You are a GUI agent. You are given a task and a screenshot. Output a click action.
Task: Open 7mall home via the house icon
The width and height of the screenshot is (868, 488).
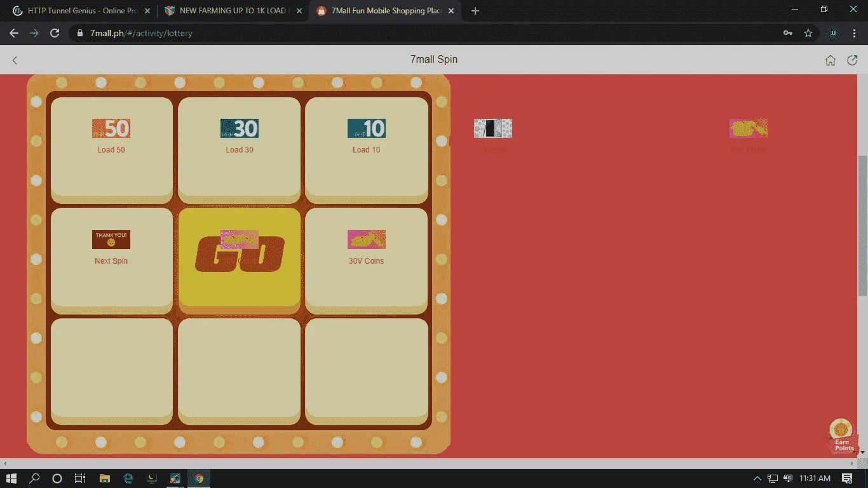[831, 60]
